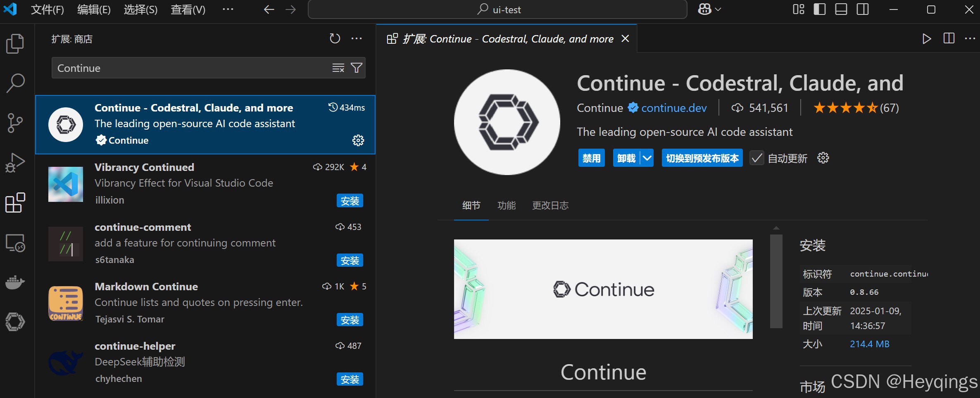The image size is (980, 398).
Task: Open extension settings gear next to auto update
Action: pyautogui.click(x=823, y=158)
